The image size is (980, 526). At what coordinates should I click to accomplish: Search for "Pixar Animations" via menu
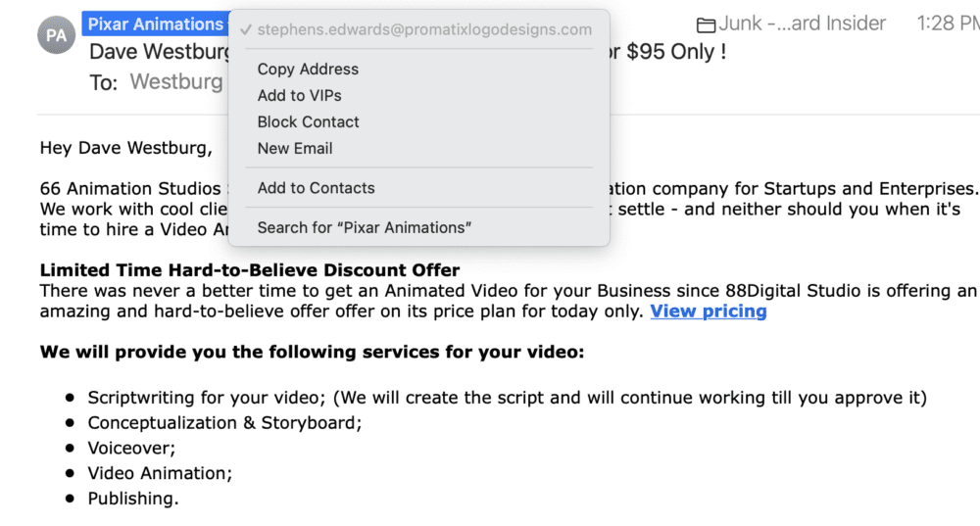[365, 227]
